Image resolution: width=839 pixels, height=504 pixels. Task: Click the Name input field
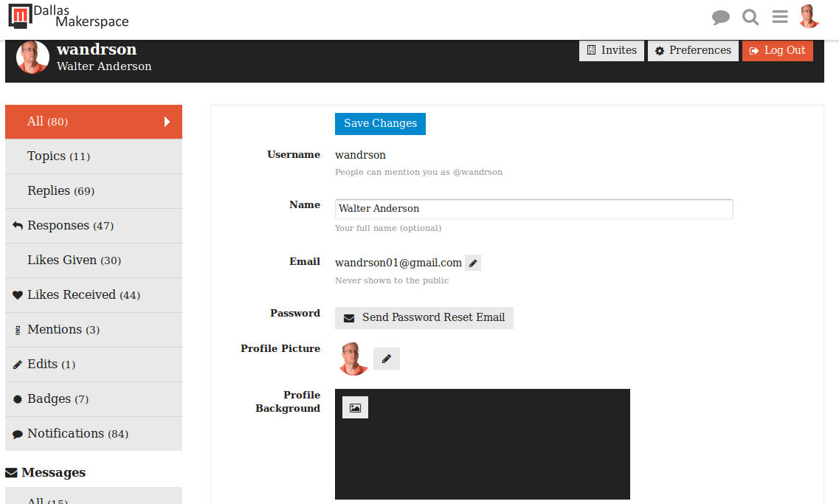click(x=534, y=209)
